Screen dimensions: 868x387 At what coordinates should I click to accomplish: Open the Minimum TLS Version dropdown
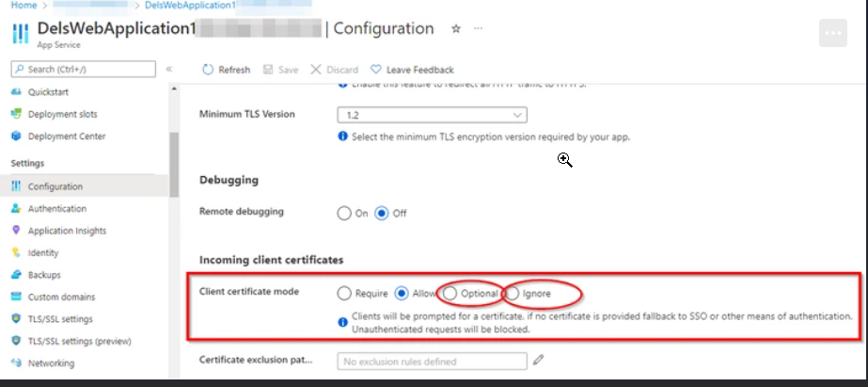432,115
